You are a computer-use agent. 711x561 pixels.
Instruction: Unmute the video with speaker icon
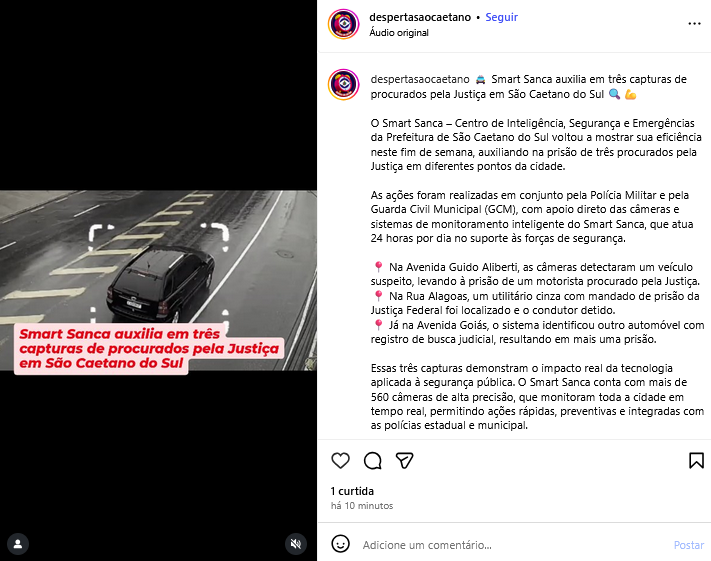296,544
